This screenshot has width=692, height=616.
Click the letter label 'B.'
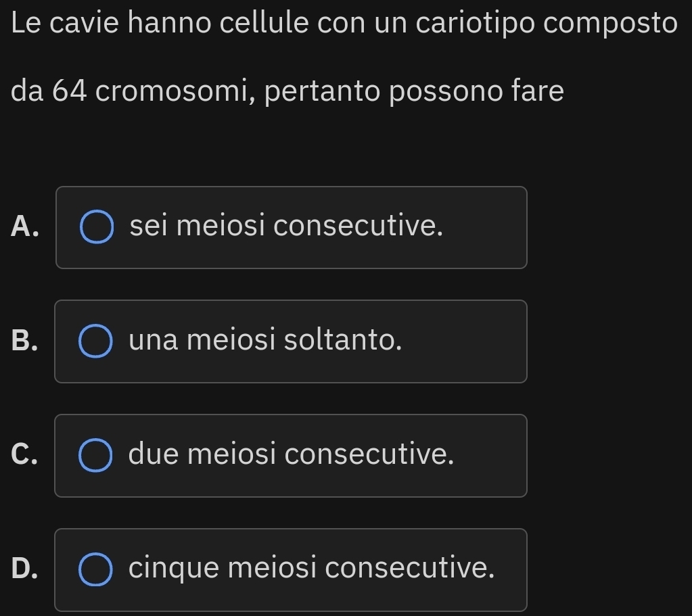pos(25,341)
